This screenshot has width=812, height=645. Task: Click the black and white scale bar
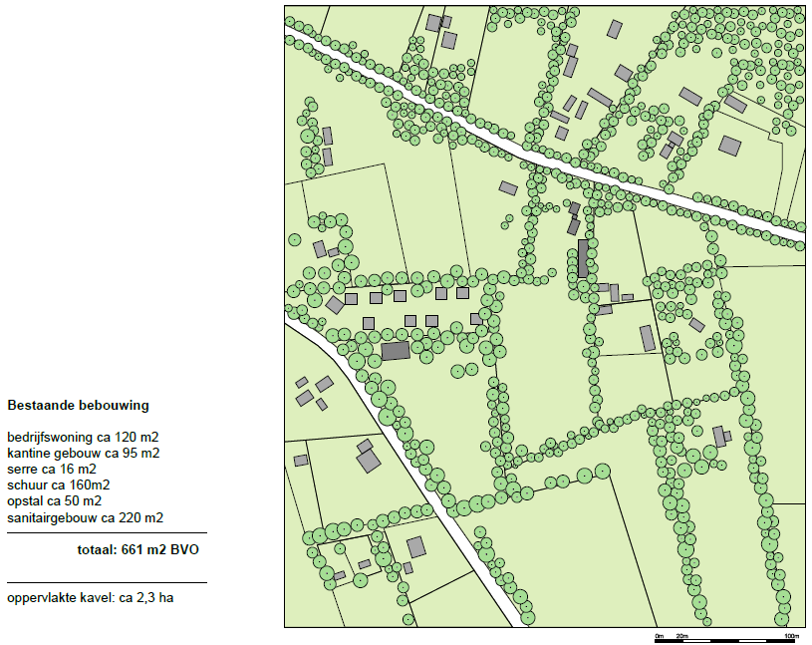click(725, 638)
